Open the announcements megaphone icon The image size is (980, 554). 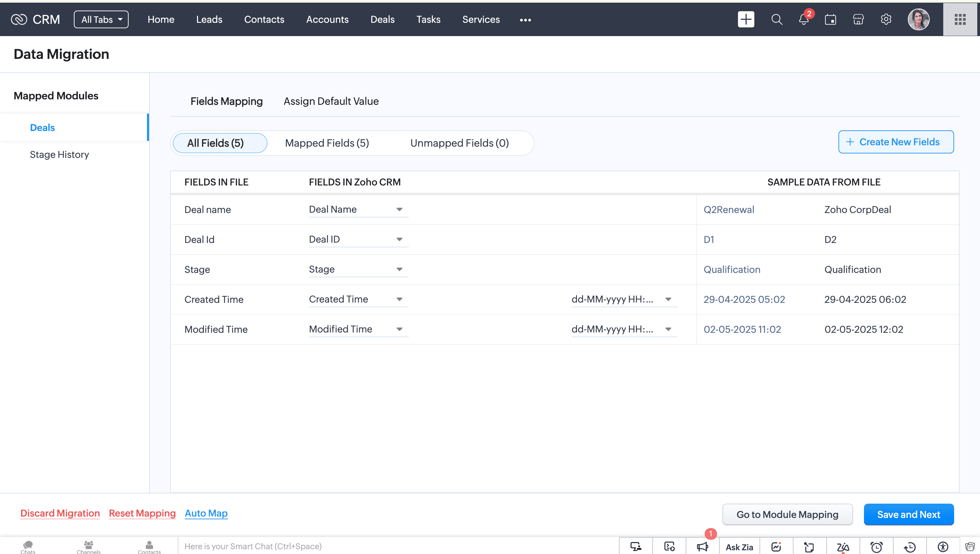click(702, 547)
